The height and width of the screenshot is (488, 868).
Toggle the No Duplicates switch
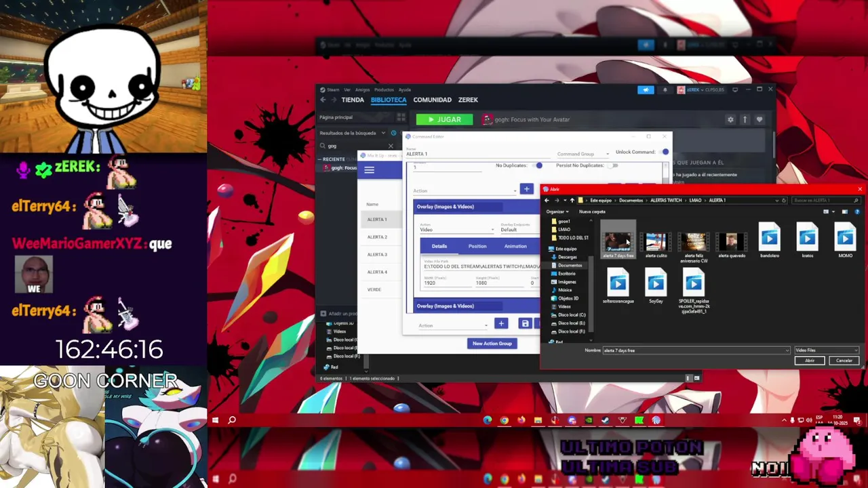click(538, 165)
